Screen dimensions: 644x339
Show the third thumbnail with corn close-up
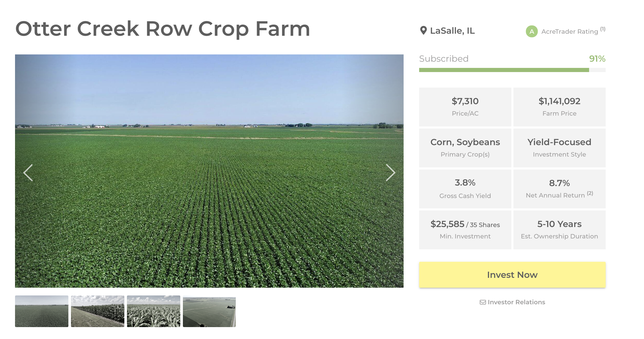[154, 311]
